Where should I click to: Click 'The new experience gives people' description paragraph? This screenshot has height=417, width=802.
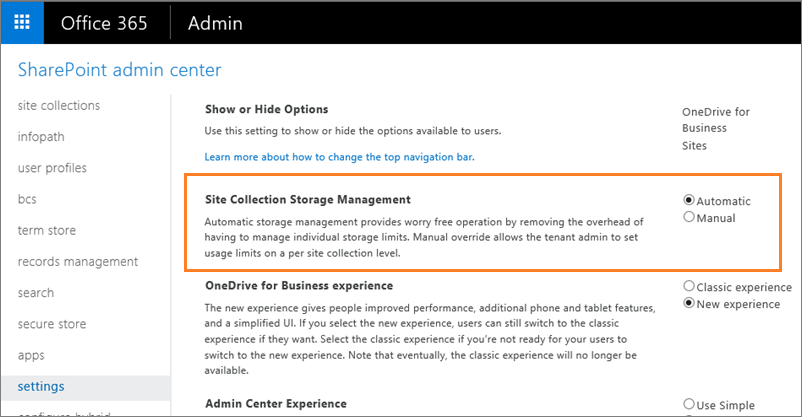(430, 339)
